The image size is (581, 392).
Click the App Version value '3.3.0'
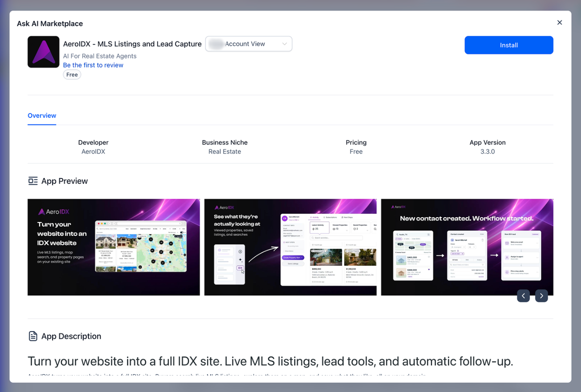tap(488, 152)
